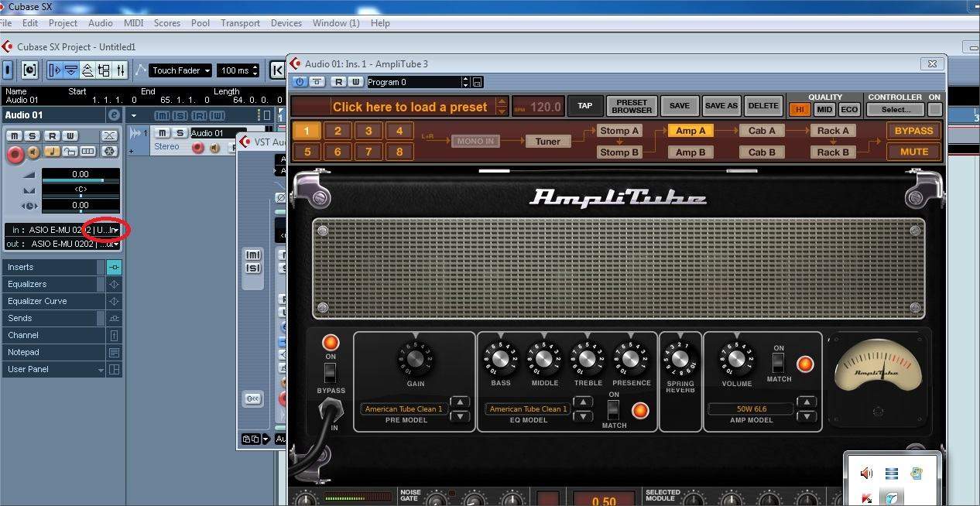
Task: Open the Transport menu
Action: [x=240, y=23]
